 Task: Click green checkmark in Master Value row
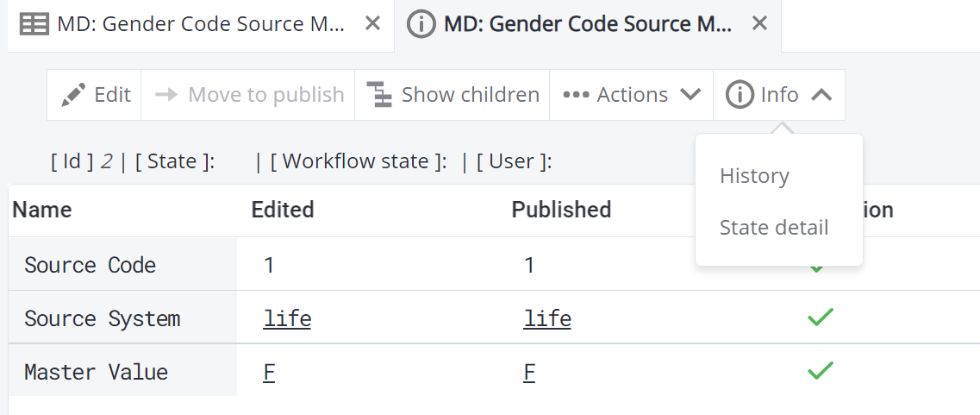pyautogui.click(x=820, y=371)
